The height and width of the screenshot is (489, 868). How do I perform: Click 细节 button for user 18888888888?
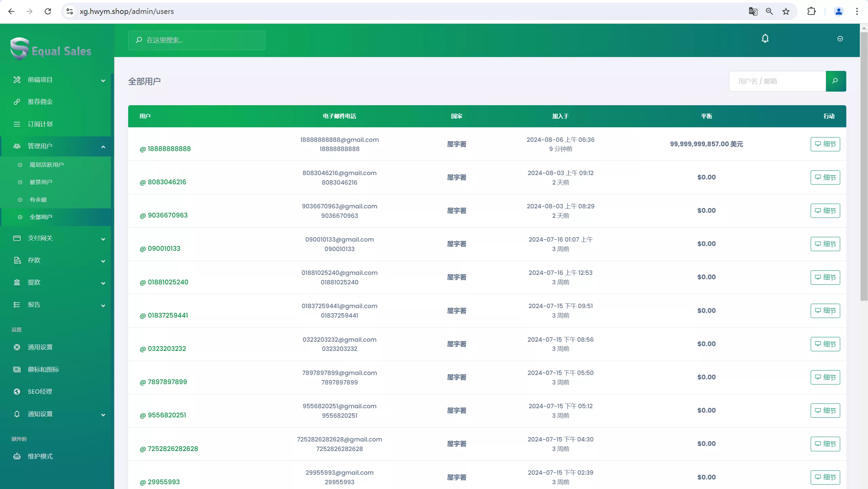point(825,144)
